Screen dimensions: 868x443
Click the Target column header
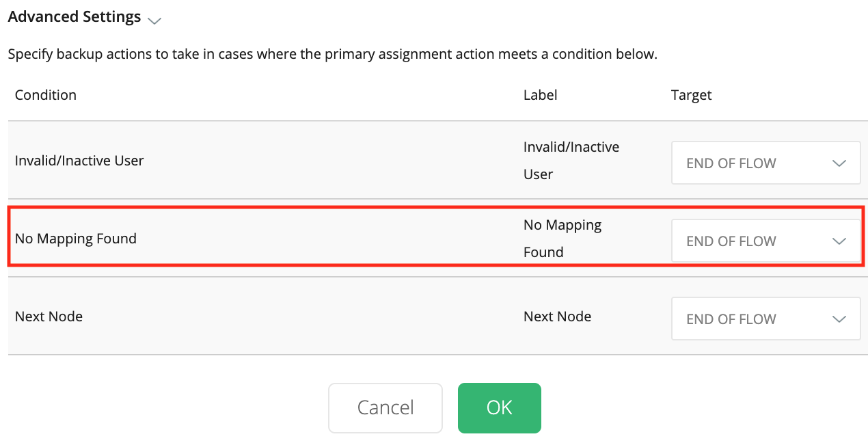tap(691, 95)
